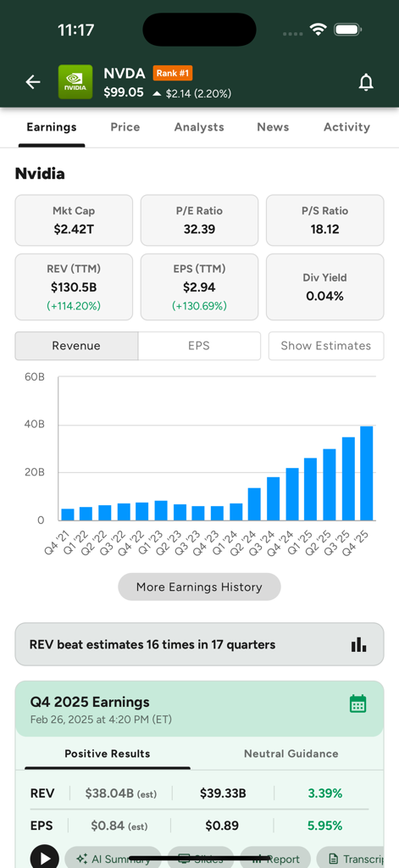This screenshot has height=868, width=399.
Task: Open the green calendar icon
Action: coord(358,704)
